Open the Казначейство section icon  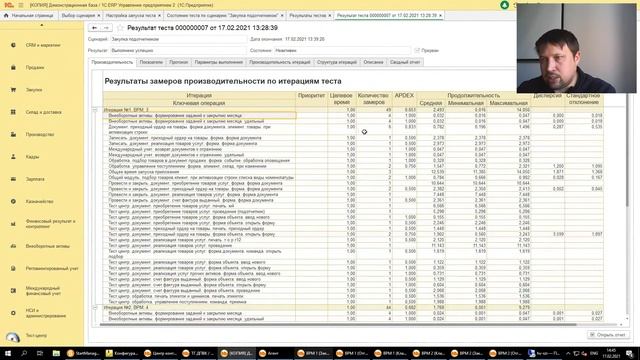(x=13, y=201)
